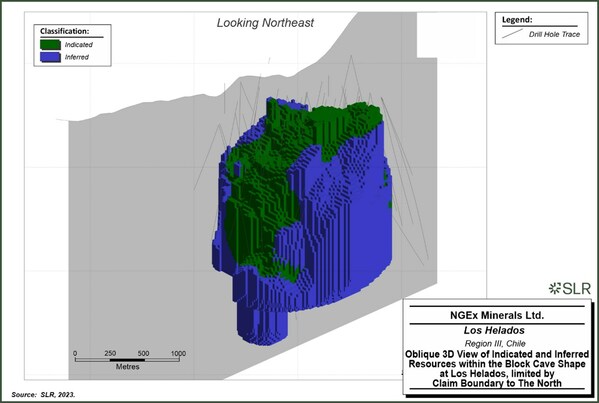The height and width of the screenshot is (403, 599).
Task: Select the Looking Northeast title text
Action: tap(265, 23)
